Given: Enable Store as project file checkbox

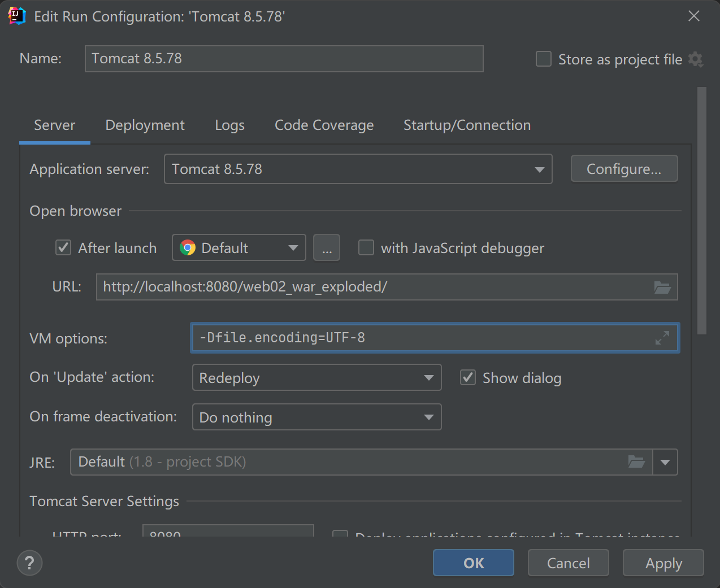Looking at the screenshot, I should click(544, 59).
